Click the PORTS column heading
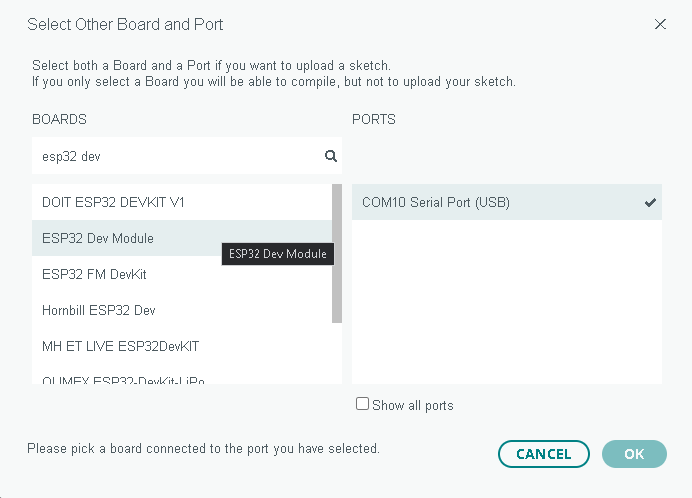 [x=374, y=119]
